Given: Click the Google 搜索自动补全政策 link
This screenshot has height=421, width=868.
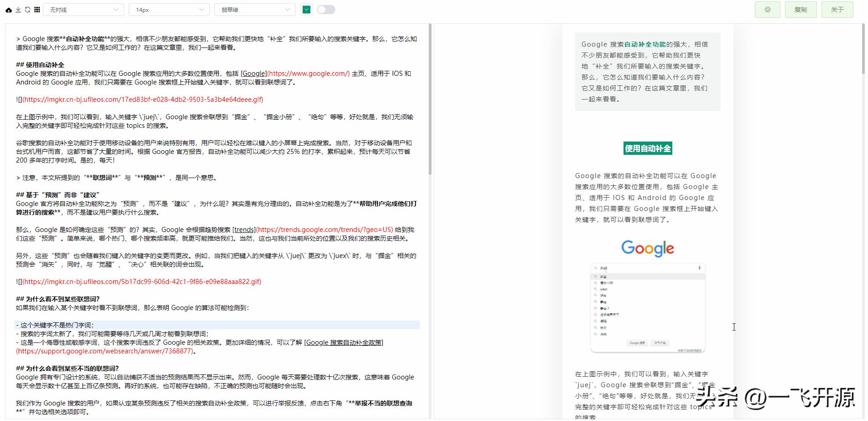Looking at the screenshot, I should pos(344,342).
